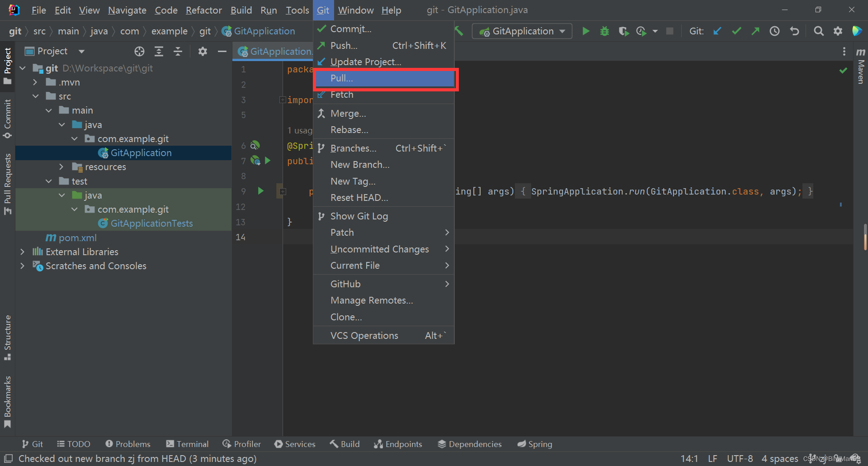Expand Scratches and Consoles node

point(22,266)
